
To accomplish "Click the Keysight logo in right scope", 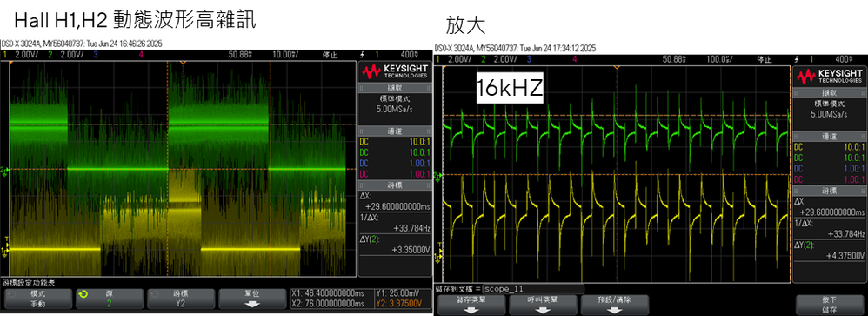I will (829, 76).
